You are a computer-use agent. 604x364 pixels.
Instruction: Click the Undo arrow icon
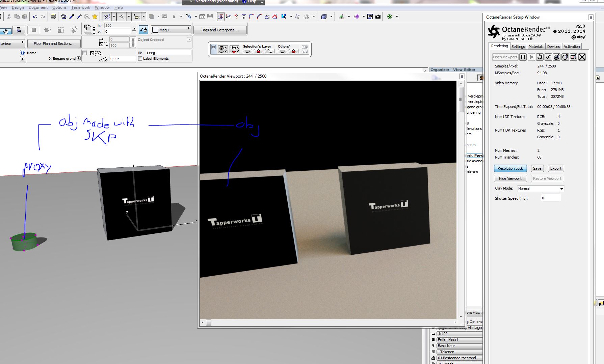coord(35,17)
